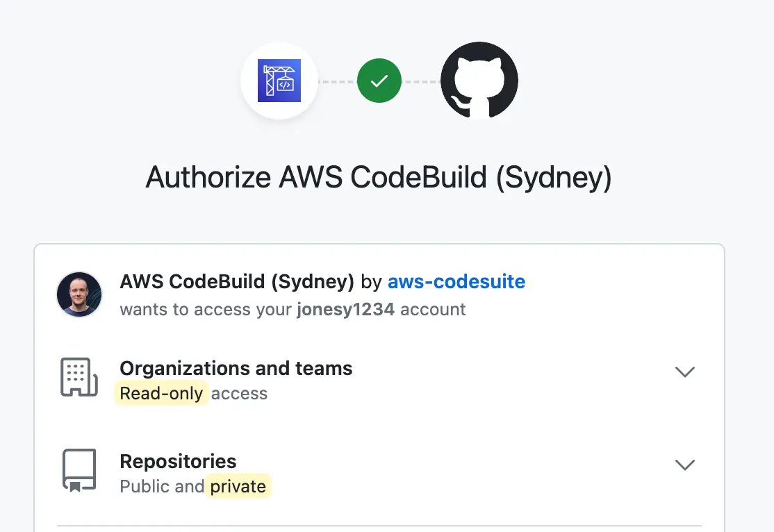This screenshot has width=774, height=532.
Task: Click the Repositories section label
Action: (x=178, y=461)
